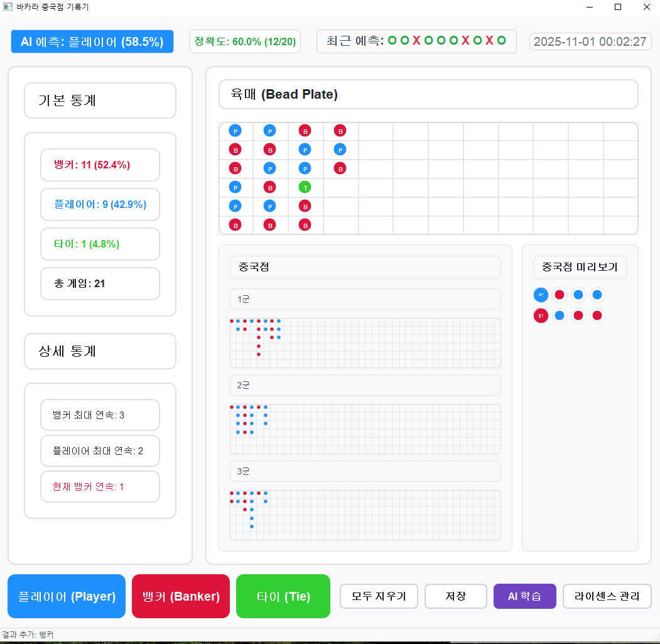
Task: Click the date and time display
Action: coord(590,41)
